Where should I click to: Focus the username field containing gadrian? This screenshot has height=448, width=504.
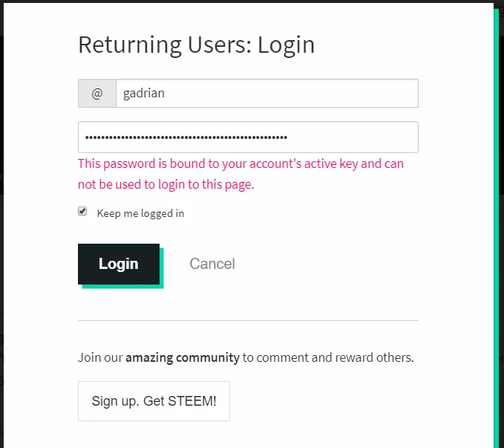pyautogui.click(x=267, y=94)
